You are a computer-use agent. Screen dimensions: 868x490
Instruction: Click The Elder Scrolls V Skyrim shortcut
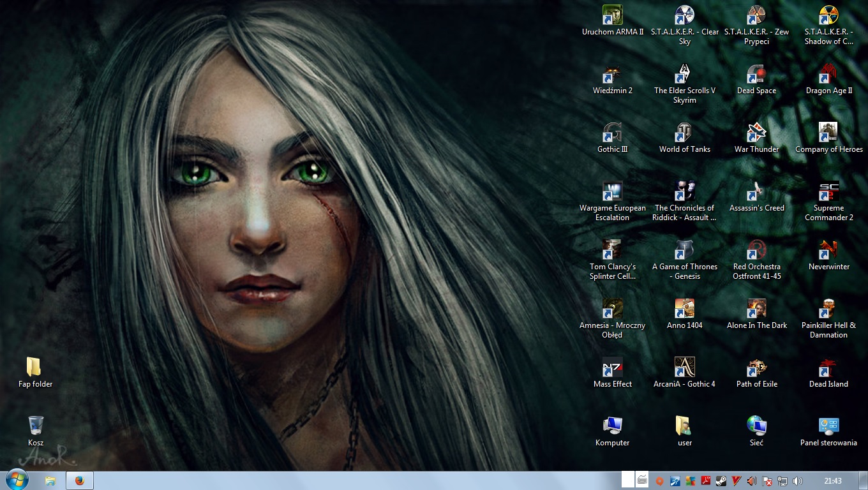684,84
